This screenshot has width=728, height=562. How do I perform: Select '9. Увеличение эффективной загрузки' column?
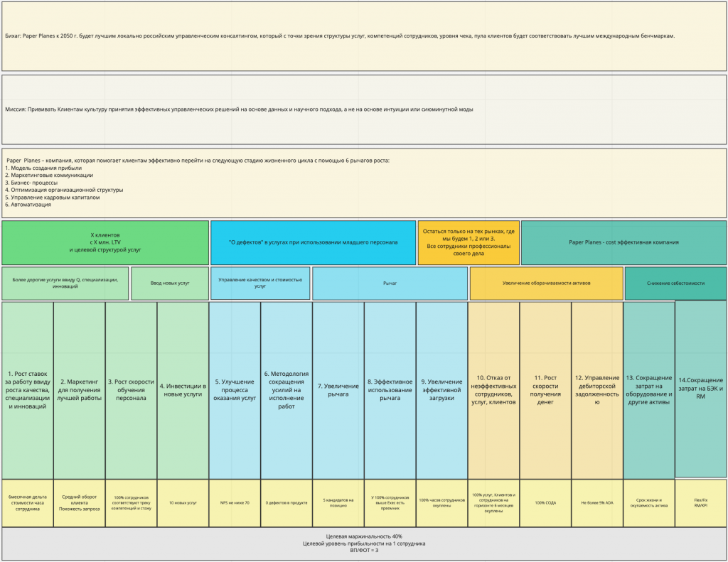click(441, 390)
